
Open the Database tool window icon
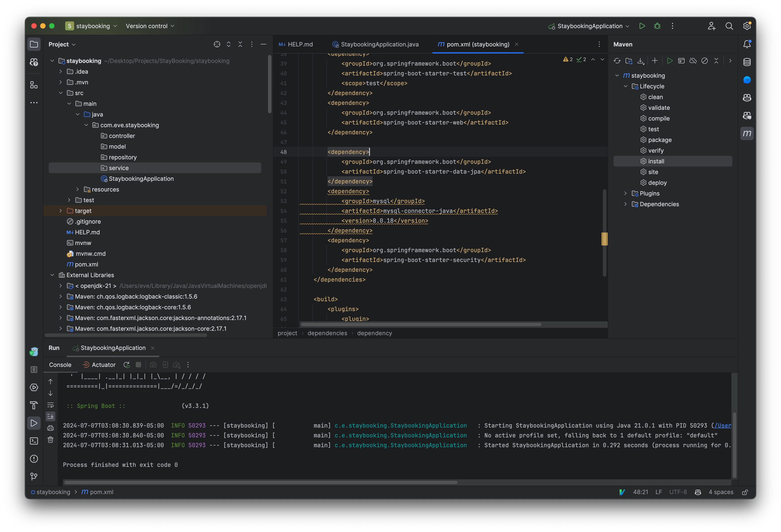[747, 62]
